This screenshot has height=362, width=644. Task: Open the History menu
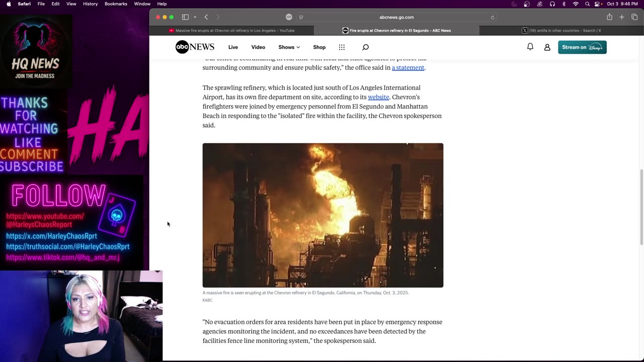point(91,4)
